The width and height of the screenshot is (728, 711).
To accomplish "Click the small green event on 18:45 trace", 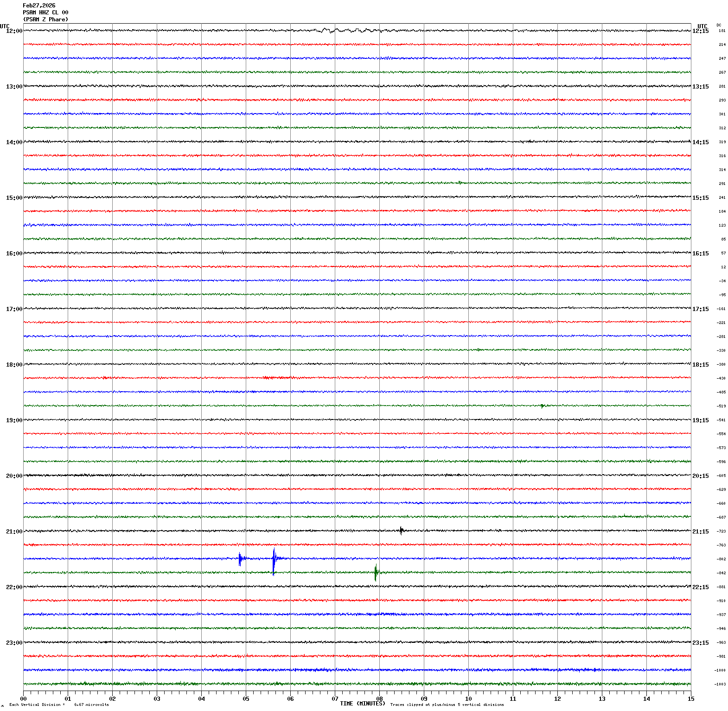I will [x=542, y=406].
